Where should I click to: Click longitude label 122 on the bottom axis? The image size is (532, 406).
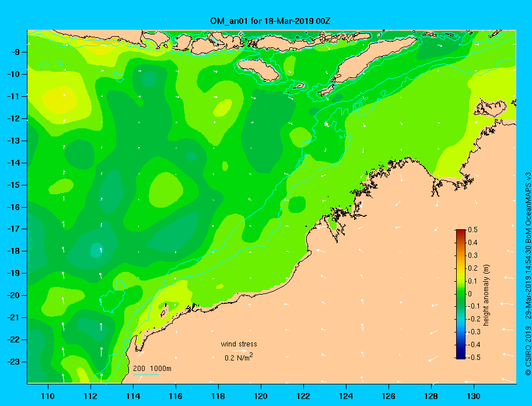click(x=303, y=396)
